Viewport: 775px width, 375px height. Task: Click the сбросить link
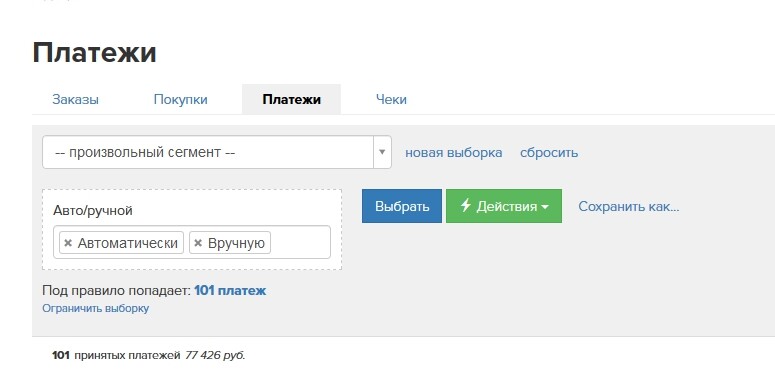549,153
